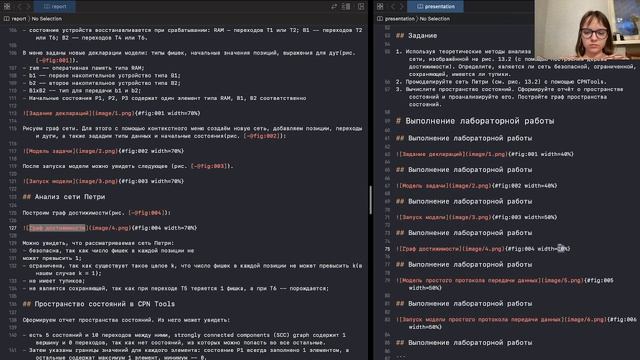
Task: Open the related items grid in report pane
Action: click(x=7, y=6)
